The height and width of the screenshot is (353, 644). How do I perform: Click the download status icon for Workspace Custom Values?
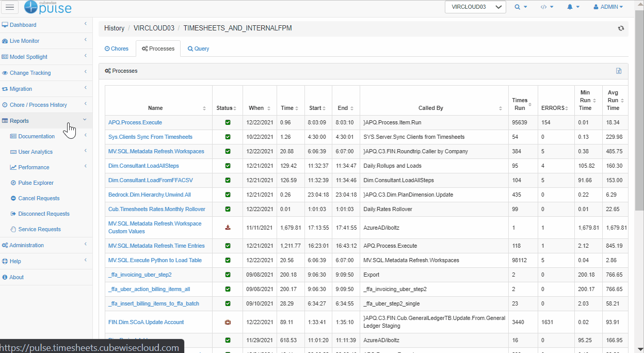point(228,228)
